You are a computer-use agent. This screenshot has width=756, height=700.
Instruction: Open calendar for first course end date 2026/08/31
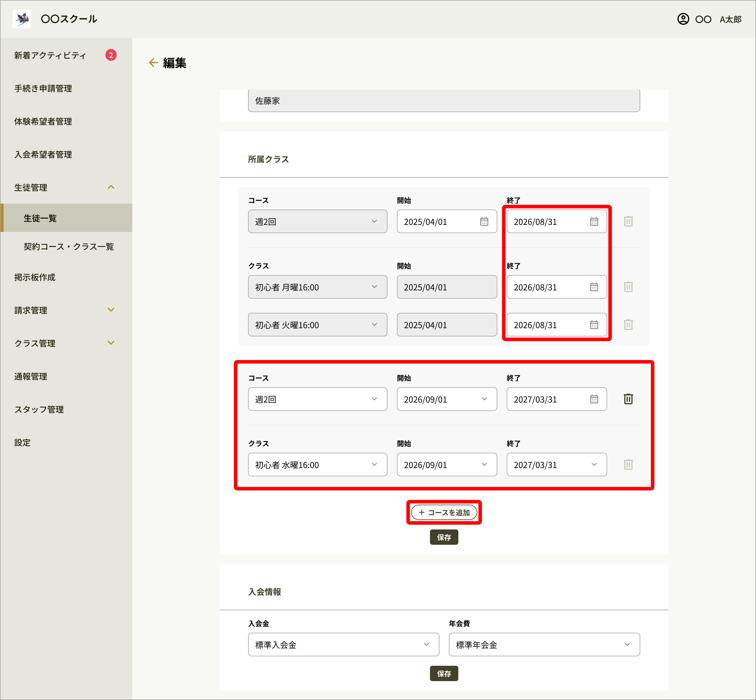click(594, 222)
